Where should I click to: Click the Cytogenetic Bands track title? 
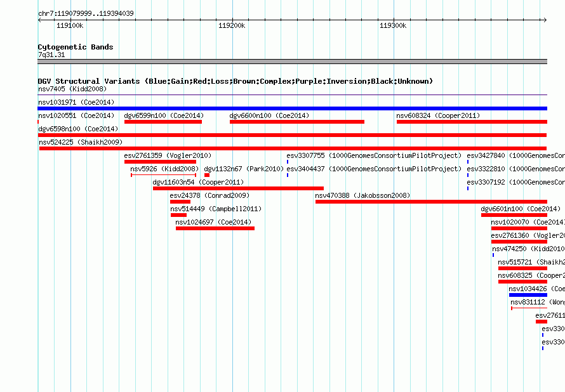point(76,47)
